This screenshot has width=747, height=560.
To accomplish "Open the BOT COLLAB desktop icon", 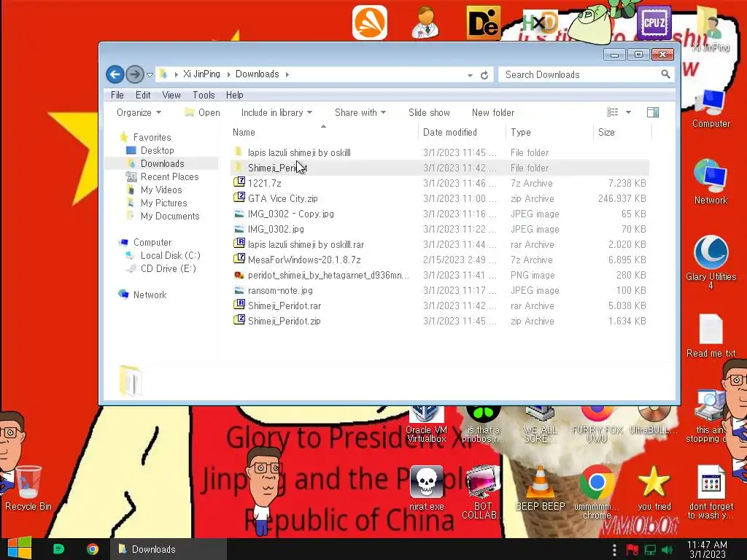I will click(482, 492).
